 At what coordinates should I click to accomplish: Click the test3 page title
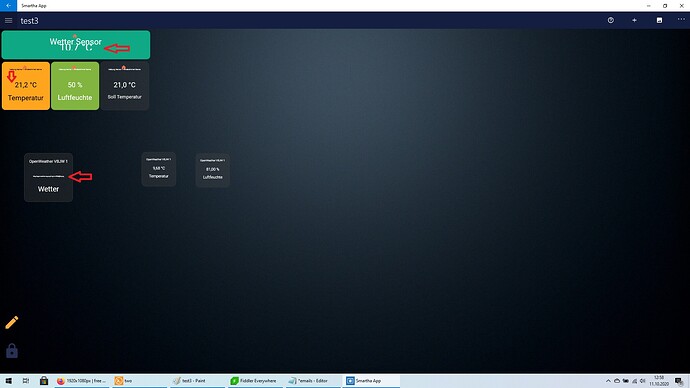tap(29, 21)
